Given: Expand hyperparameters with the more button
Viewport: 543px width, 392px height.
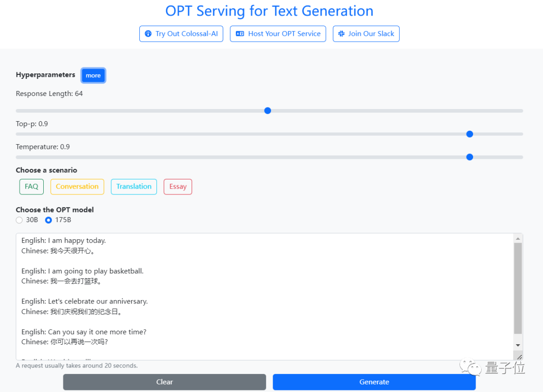Looking at the screenshot, I should click(93, 75).
